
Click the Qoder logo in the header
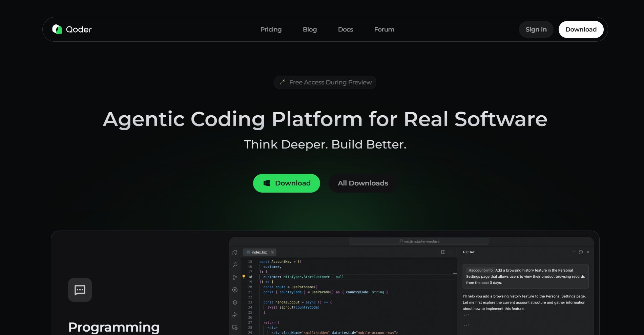pos(72,29)
